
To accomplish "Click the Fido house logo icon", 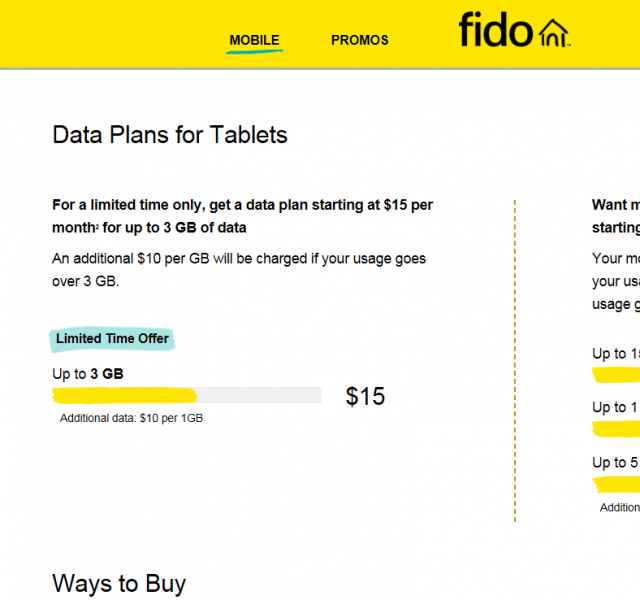I will (x=554, y=32).
